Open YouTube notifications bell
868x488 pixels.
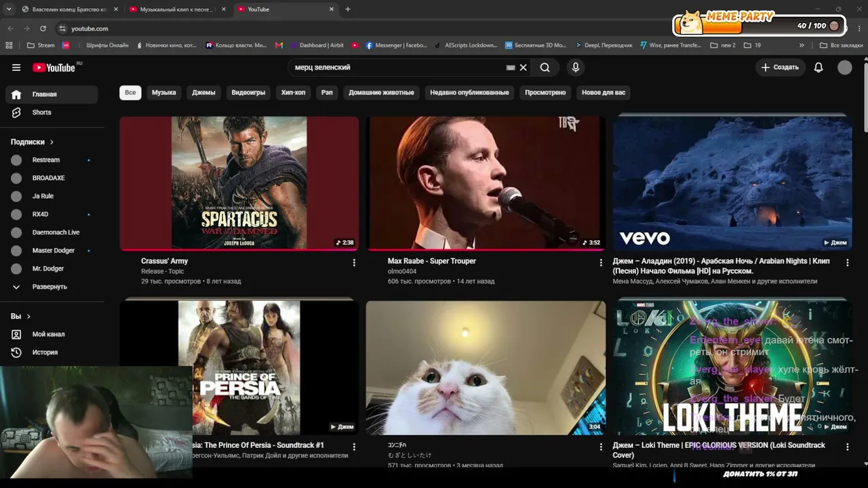click(x=818, y=67)
